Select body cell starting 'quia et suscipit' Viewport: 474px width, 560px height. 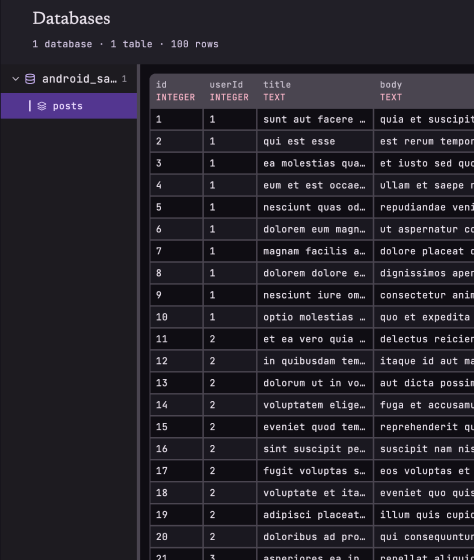click(x=424, y=120)
